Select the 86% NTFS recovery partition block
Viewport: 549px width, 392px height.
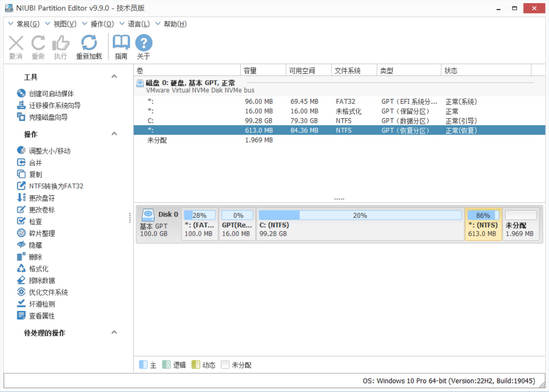tap(483, 224)
